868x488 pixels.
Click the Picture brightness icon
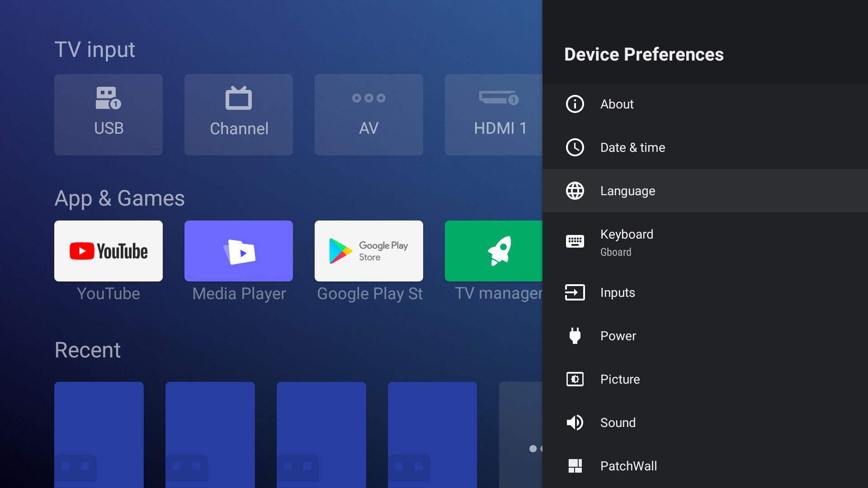point(575,379)
